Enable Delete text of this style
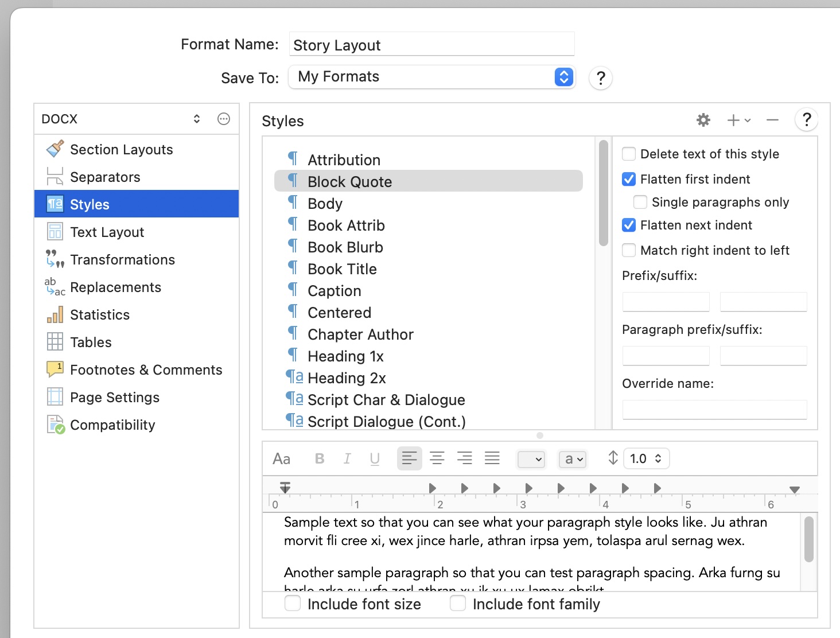This screenshot has width=840, height=638. coord(629,154)
